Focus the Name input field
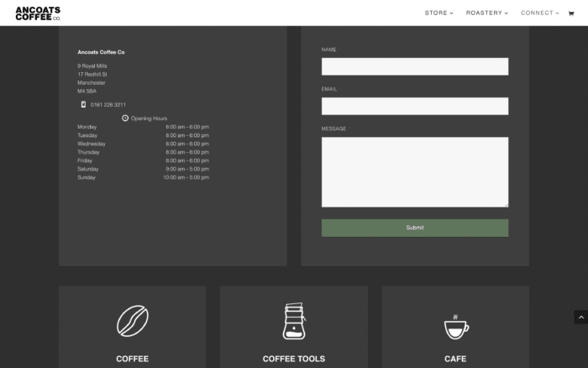Viewport: 588px width, 368px height. 415,66
